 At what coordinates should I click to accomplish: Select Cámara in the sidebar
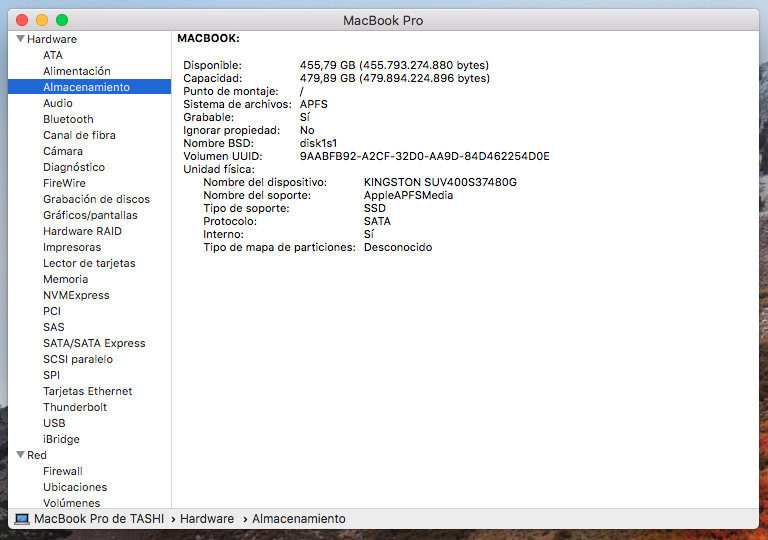click(63, 151)
